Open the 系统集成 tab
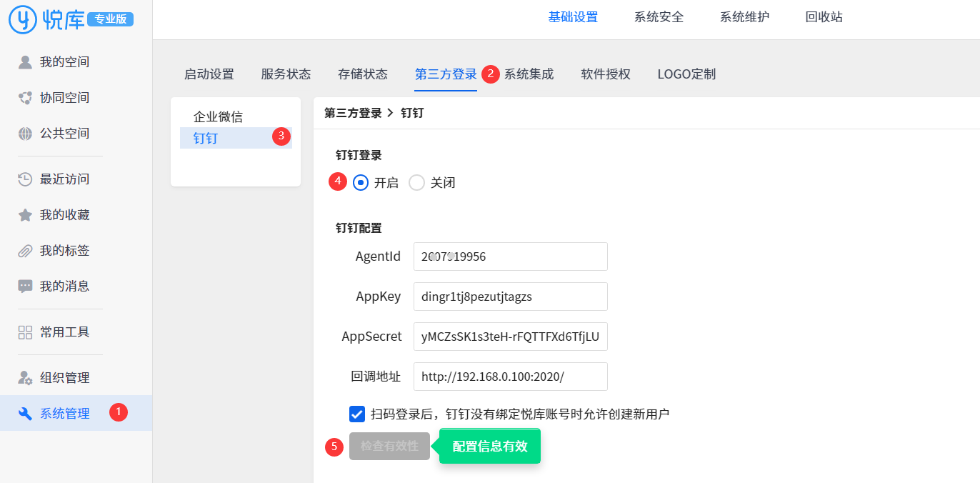Image resolution: width=980 pixels, height=483 pixels. pos(529,74)
